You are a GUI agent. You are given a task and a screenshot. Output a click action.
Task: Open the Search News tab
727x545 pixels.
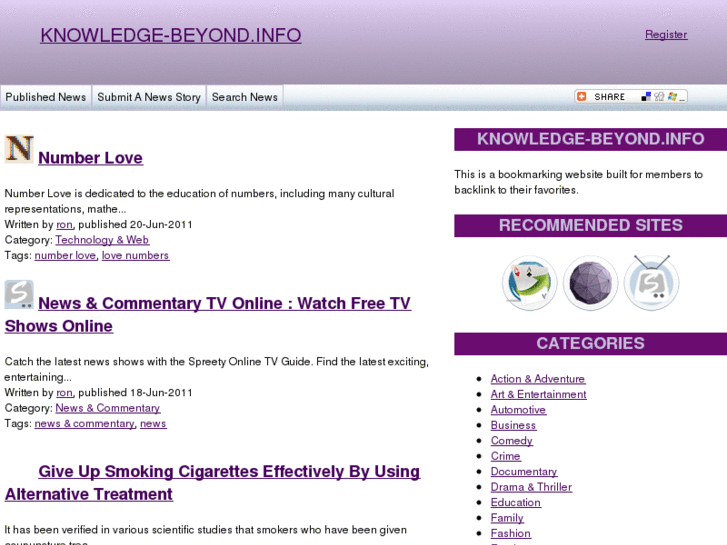(245, 97)
